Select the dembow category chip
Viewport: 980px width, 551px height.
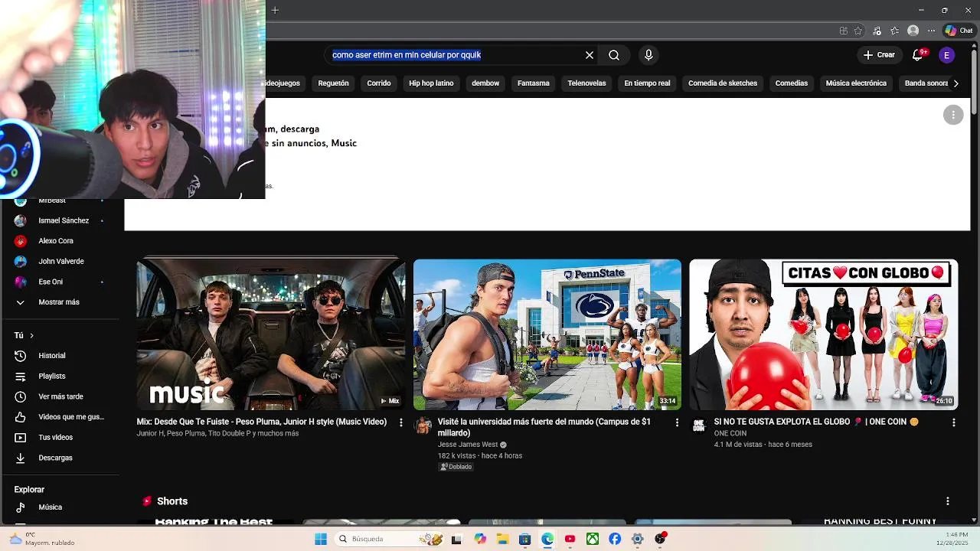point(485,83)
